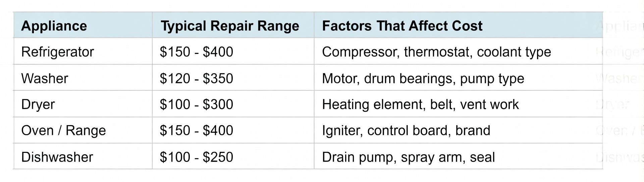Select the Dryer cell
The image size is (644, 182).
(38, 104)
